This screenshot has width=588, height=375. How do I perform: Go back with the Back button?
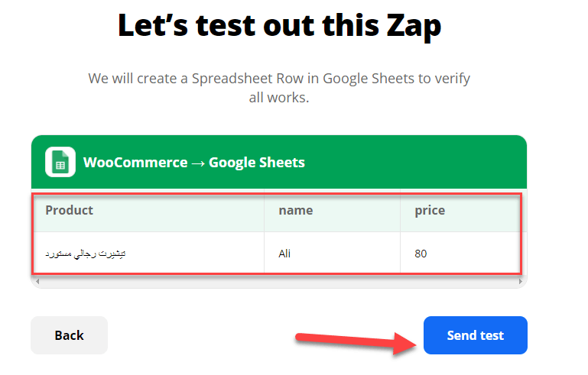pos(69,335)
